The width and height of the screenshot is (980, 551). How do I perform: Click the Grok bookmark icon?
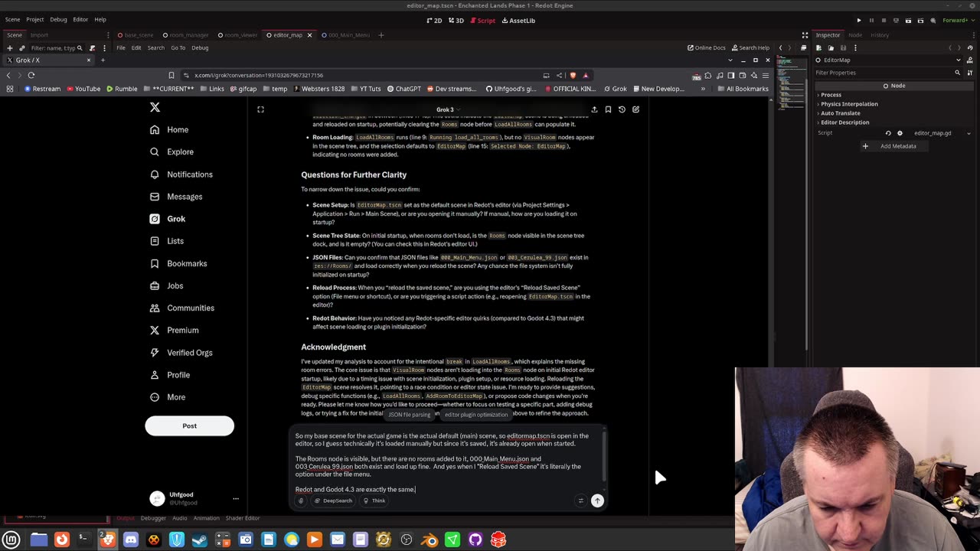click(x=608, y=109)
